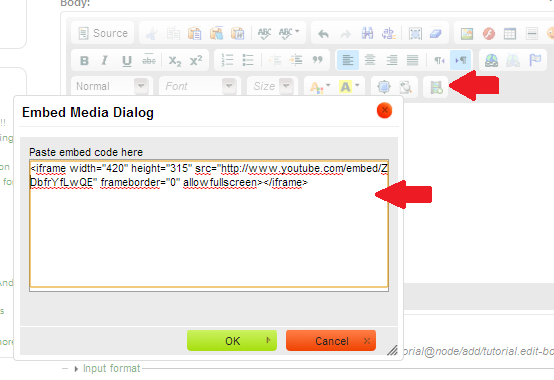Image resolution: width=554 pixels, height=380 pixels.
Task: Click the Embed Media toolbar icon
Action: 436,87
